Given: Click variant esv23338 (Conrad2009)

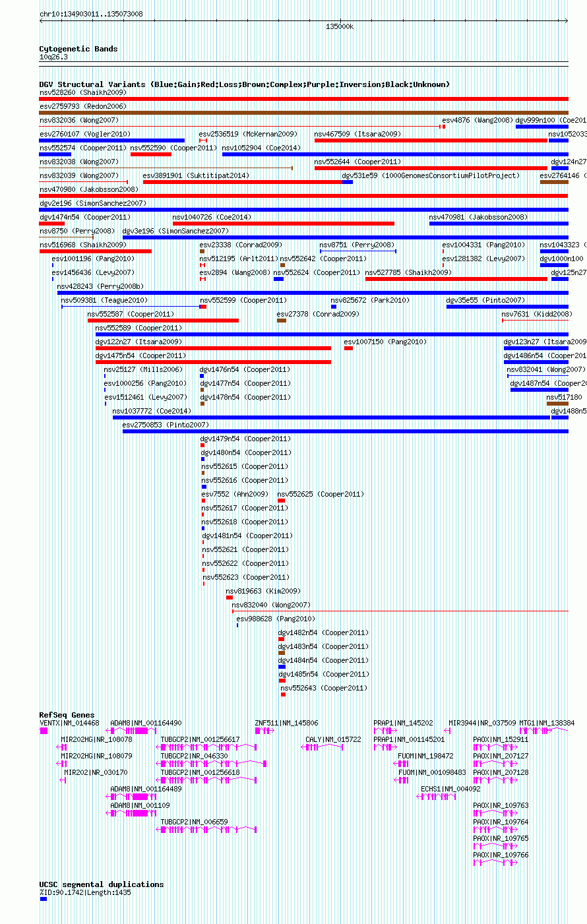Looking at the screenshot, I should 202,251.
